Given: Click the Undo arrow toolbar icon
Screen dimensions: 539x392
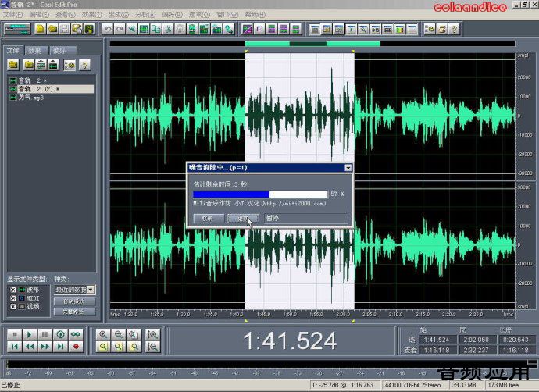Looking at the screenshot, I should tap(107, 29).
